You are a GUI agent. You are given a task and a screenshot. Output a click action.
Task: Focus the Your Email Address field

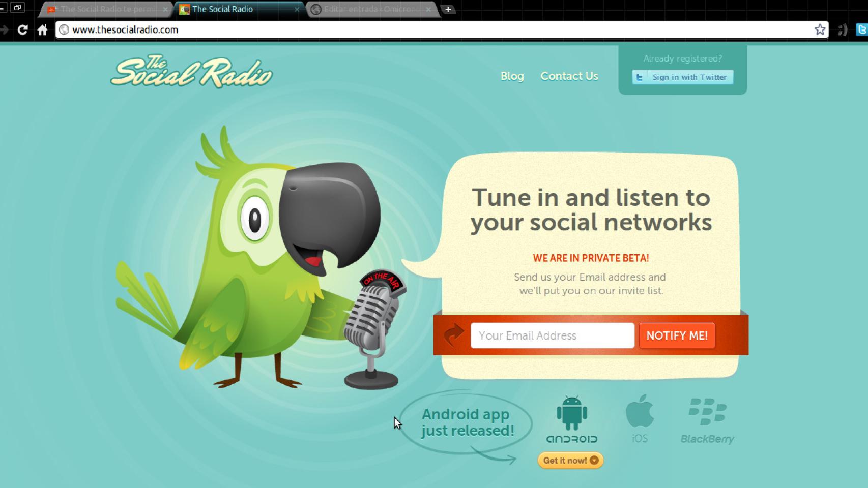coord(552,335)
